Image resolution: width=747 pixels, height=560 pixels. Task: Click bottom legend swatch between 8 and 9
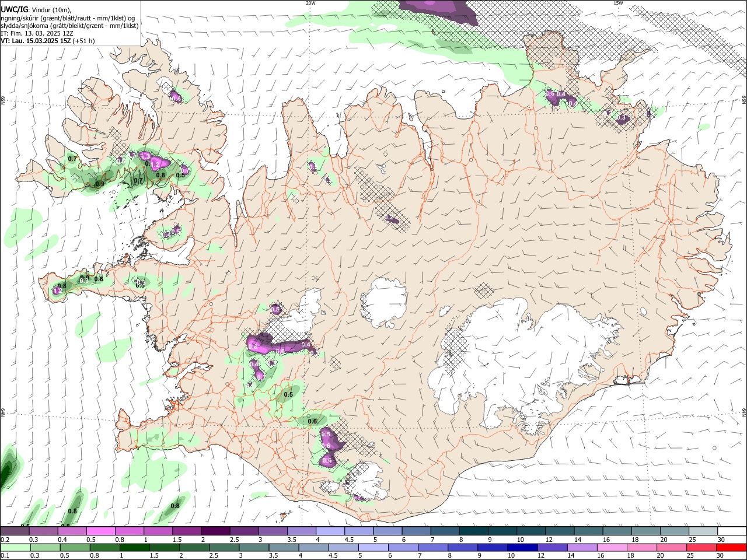tap(463, 547)
